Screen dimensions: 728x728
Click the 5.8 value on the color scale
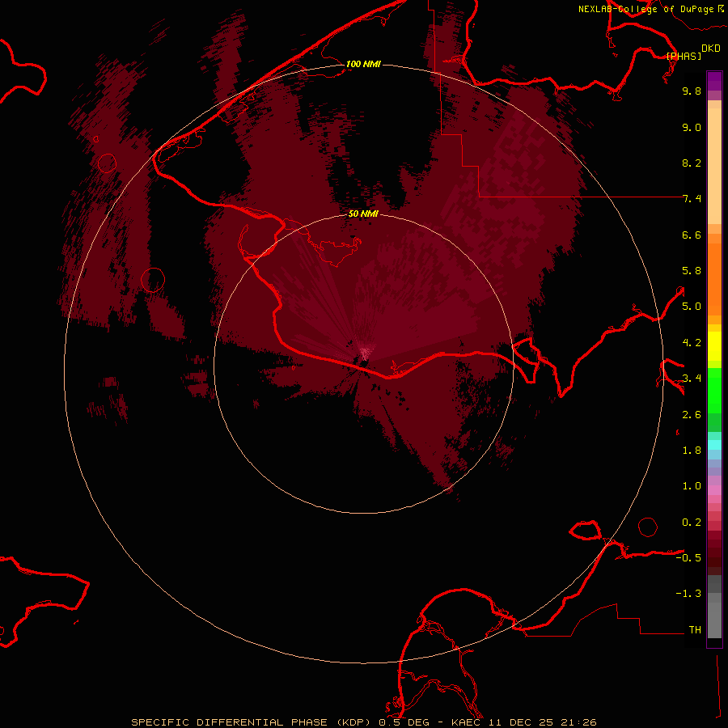tap(692, 270)
